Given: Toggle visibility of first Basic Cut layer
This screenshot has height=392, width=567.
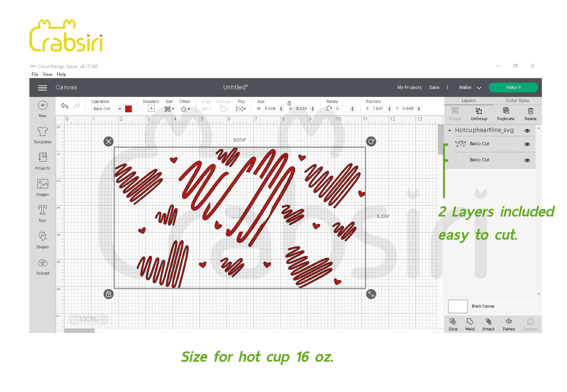Looking at the screenshot, I should [x=527, y=144].
